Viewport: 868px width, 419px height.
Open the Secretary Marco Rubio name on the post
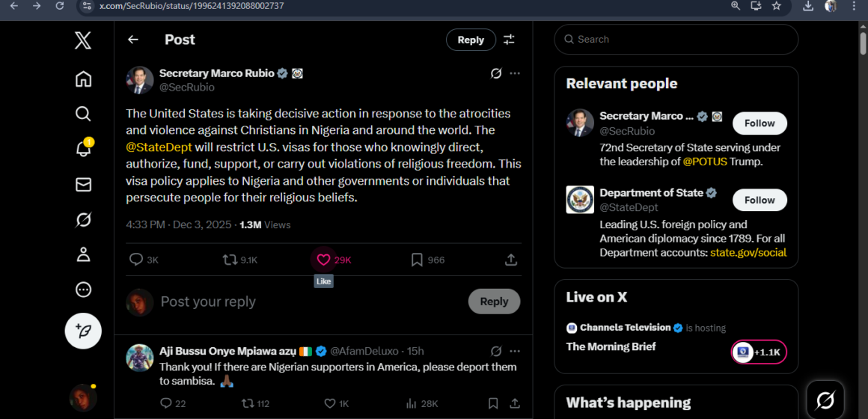pyautogui.click(x=216, y=73)
